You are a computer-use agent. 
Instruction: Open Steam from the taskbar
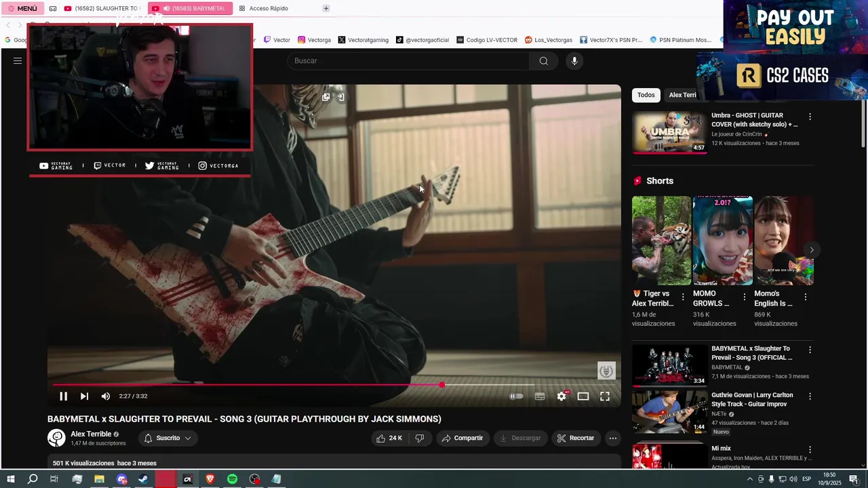pyautogui.click(x=143, y=479)
